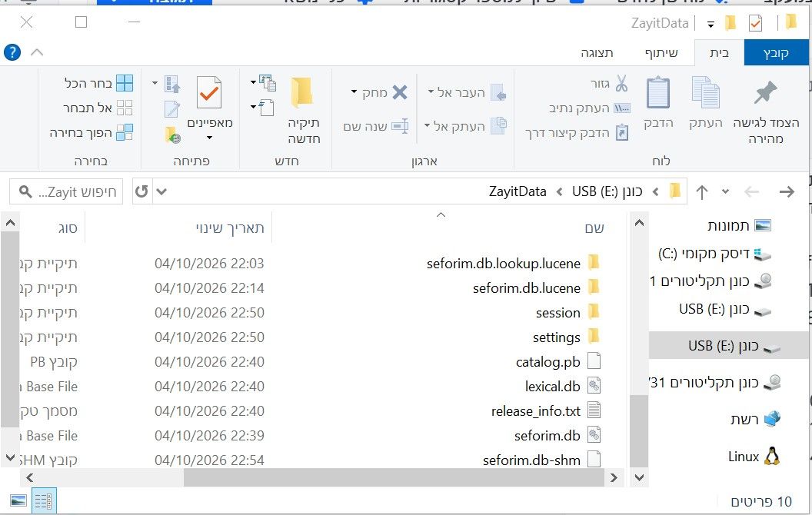The height and width of the screenshot is (515, 812).
Task: Sort by Date modified (תאריך שינוי) column
Action: 229,228
